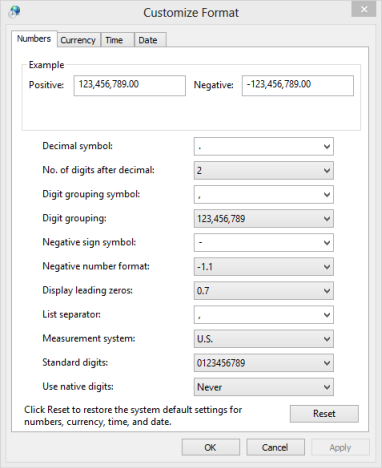The image size is (382, 468).
Task: Open the Measurement system dropdown
Action: click(x=264, y=338)
